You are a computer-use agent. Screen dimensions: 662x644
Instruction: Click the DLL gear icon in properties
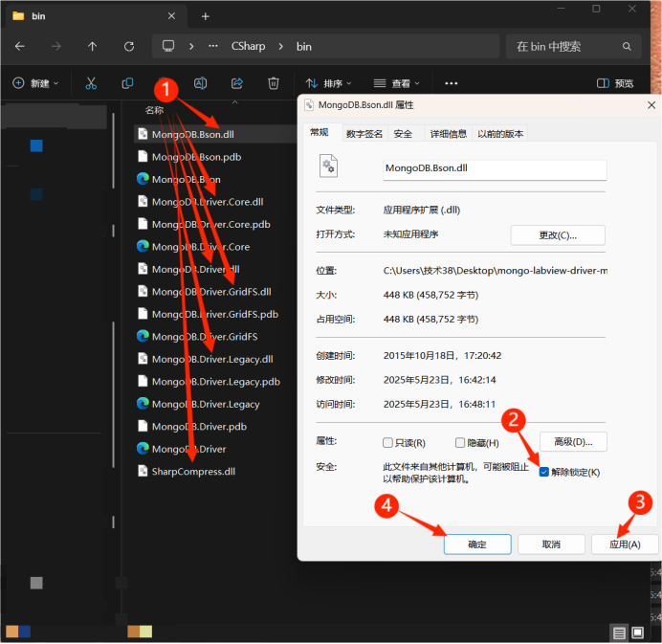tap(328, 166)
